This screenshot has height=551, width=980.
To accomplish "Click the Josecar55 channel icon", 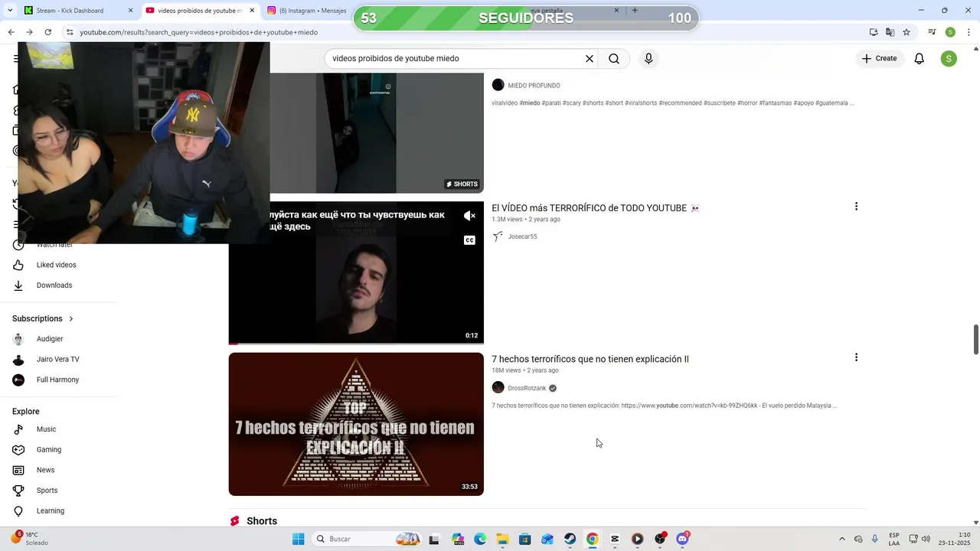I will [498, 236].
